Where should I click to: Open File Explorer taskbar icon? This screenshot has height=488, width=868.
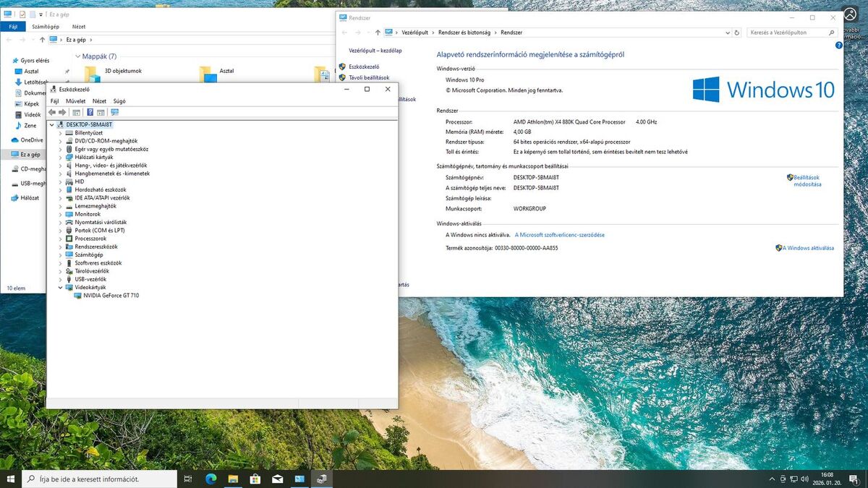point(233,479)
